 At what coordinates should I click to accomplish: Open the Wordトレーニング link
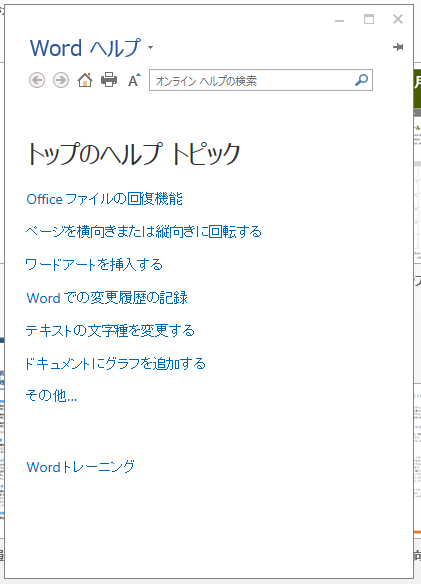pos(80,467)
